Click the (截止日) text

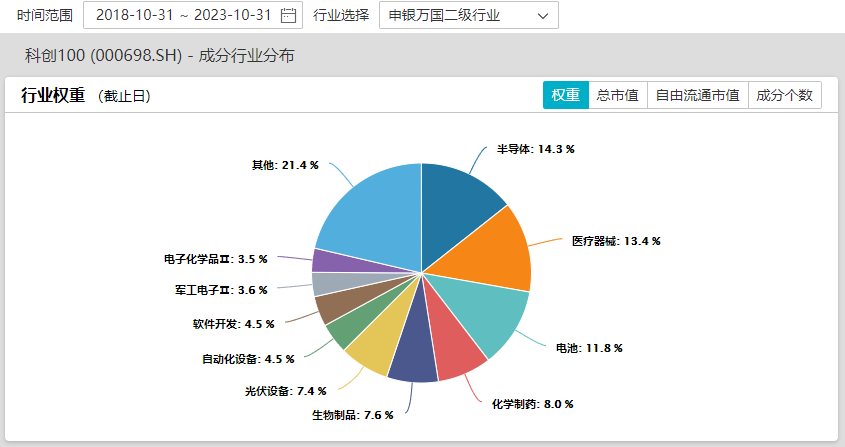coord(124,97)
